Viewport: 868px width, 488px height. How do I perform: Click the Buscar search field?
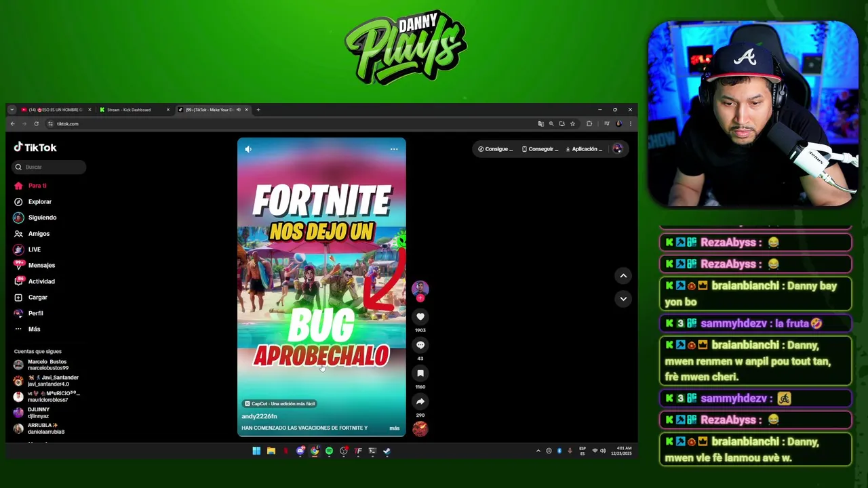49,167
